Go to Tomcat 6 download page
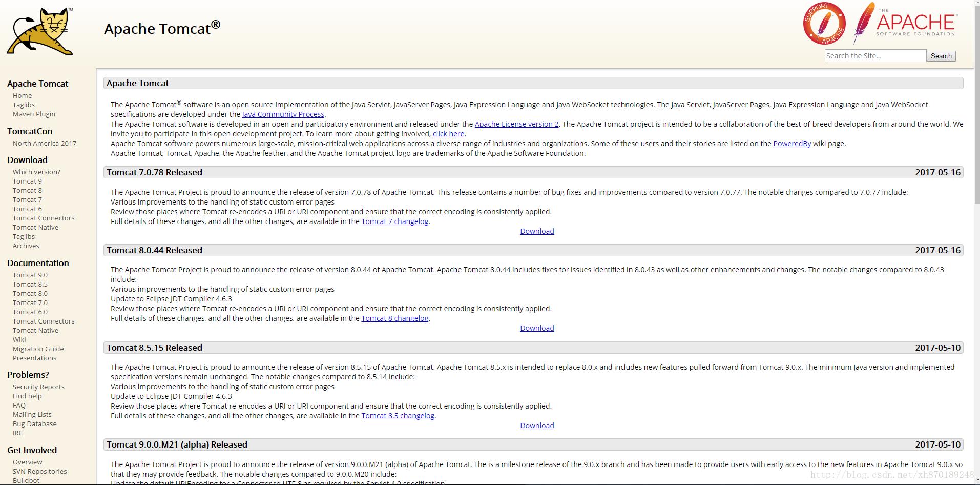The width and height of the screenshot is (980, 485). tap(27, 209)
